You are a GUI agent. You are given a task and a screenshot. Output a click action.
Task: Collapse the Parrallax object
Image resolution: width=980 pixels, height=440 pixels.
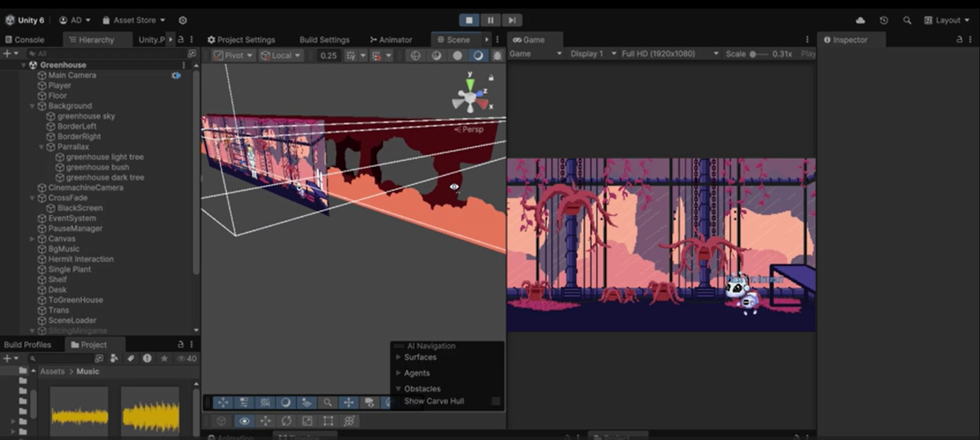[x=41, y=147]
